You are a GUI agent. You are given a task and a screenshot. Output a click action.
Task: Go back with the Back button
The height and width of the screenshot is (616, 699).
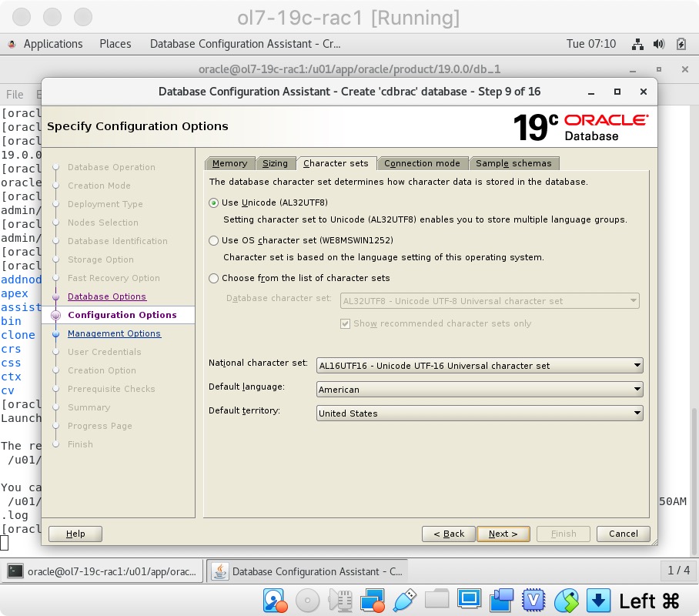pyautogui.click(x=449, y=534)
